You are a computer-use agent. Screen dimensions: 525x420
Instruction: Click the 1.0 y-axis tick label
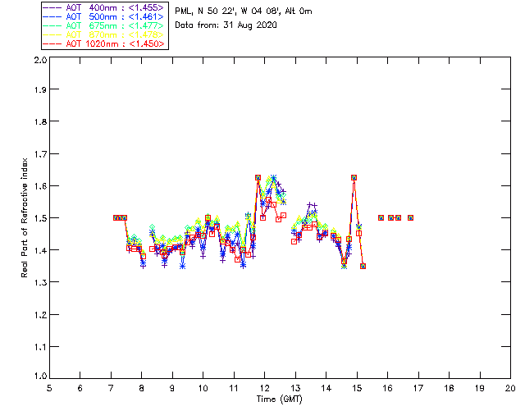pos(40,376)
